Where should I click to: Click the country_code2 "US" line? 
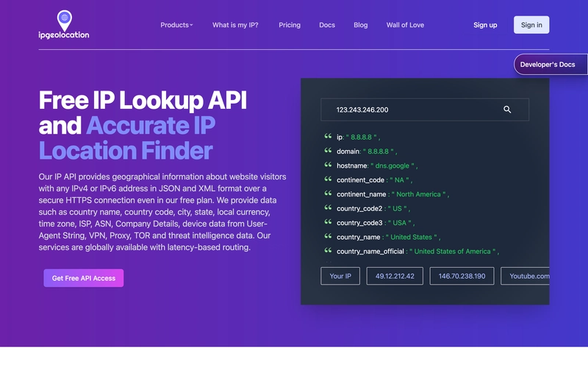(367, 208)
